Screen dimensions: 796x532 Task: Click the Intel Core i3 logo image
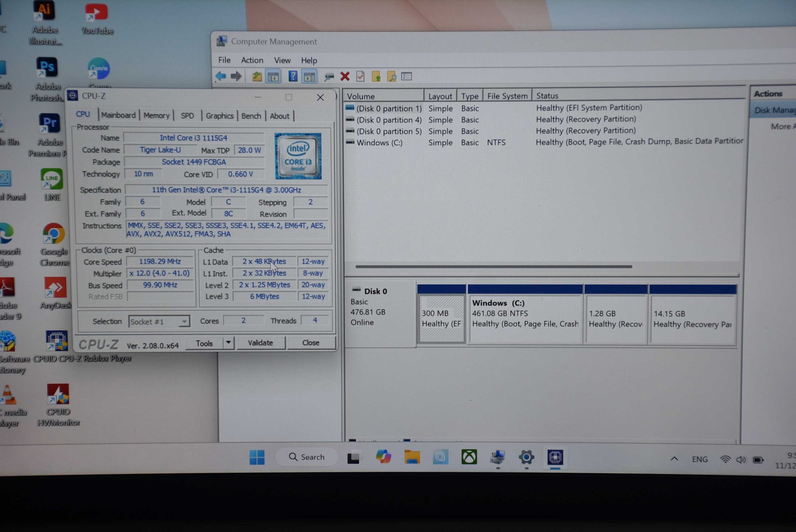[298, 156]
